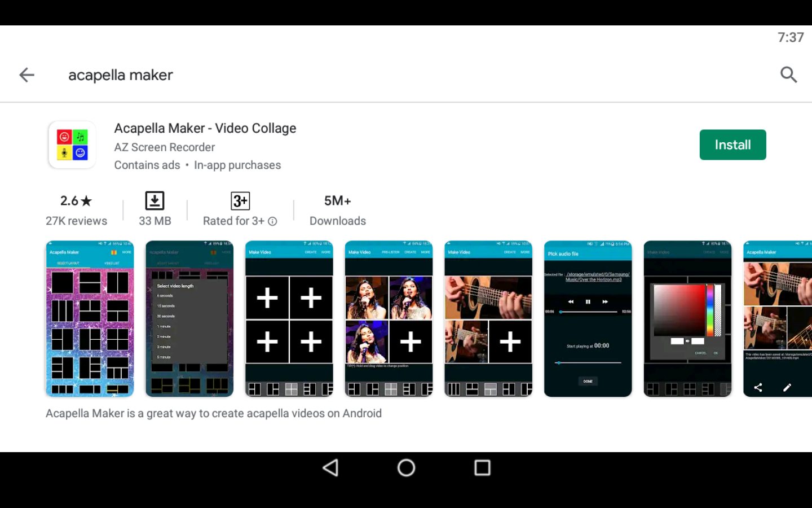Image resolution: width=812 pixels, height=508 pixels.
Task: Tap the download size icon
Action: [x=155, y=200]
